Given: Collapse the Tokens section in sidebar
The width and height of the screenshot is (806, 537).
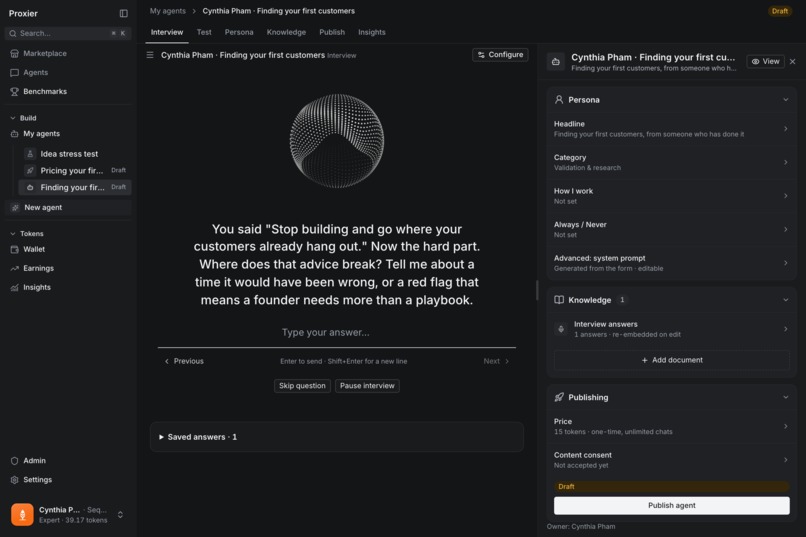Looking at the screenshot, I should tap(13, 234).
